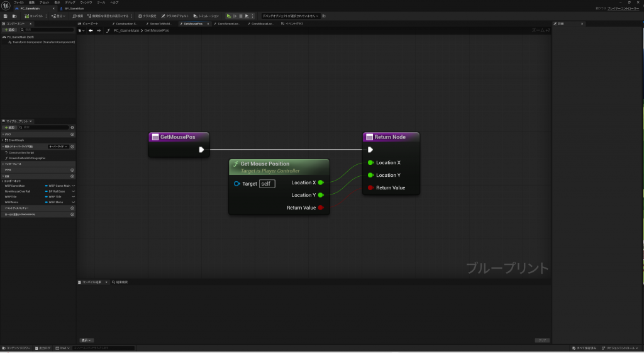644x353 pixels.
Task: Toggle visibility eye for WBPMenu variable
Action: click(73, 202)
